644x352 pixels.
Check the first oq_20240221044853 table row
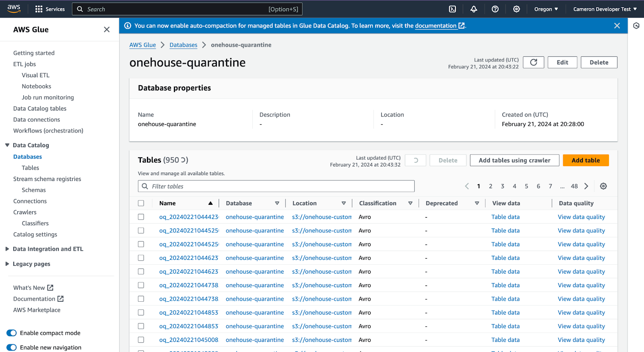click(141, 313)
